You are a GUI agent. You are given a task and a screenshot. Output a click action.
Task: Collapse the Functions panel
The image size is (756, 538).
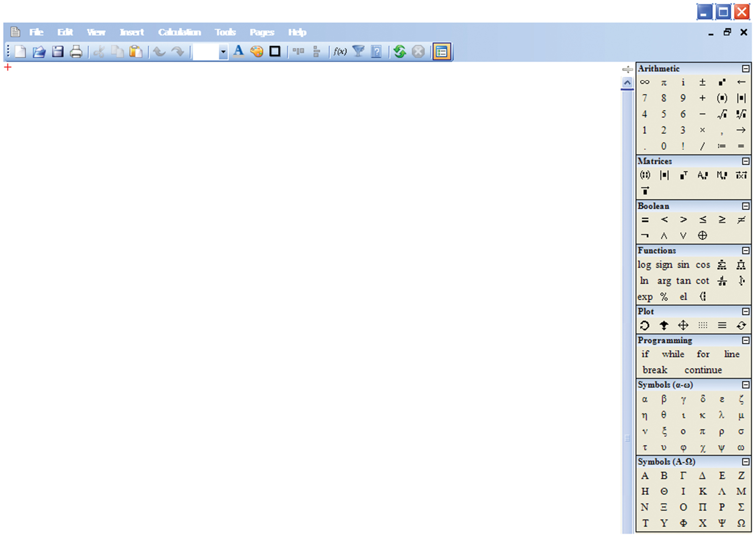pyautogui.click(x=745, y=251)
